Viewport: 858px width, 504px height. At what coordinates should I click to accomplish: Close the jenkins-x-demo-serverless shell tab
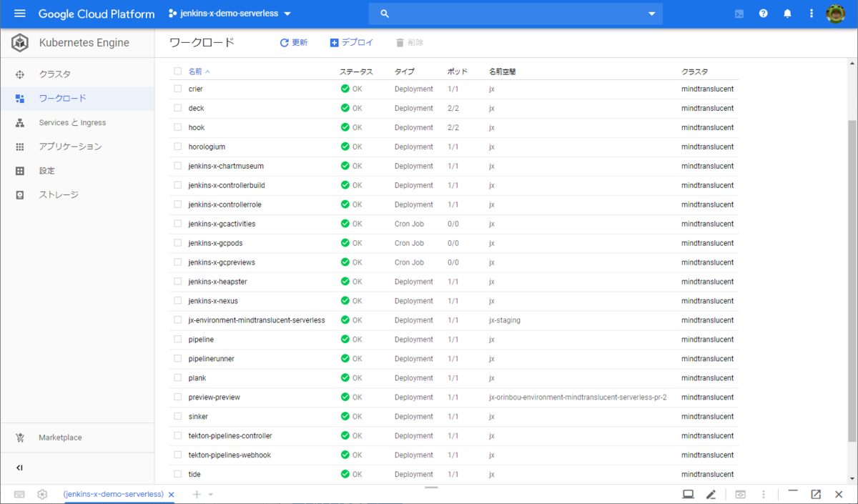click(x=171, y=494)
